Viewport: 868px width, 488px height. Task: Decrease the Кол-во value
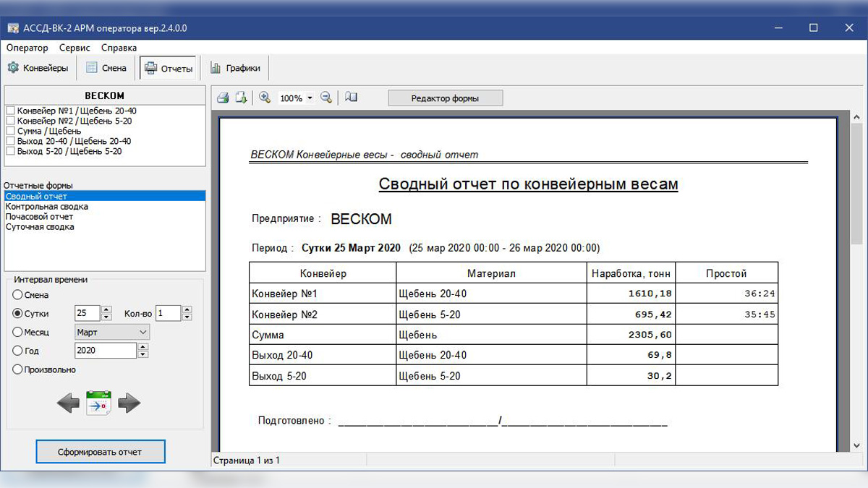[187, 317]
